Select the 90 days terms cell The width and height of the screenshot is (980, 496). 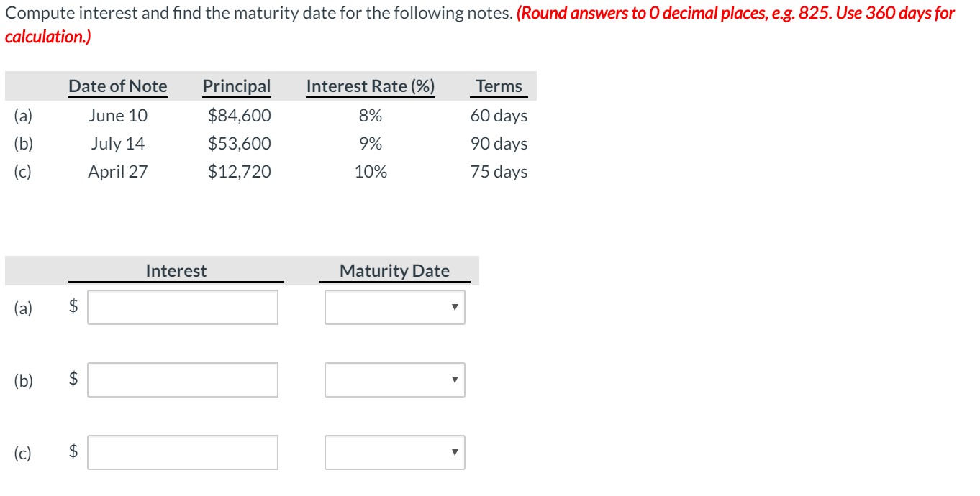498,143
